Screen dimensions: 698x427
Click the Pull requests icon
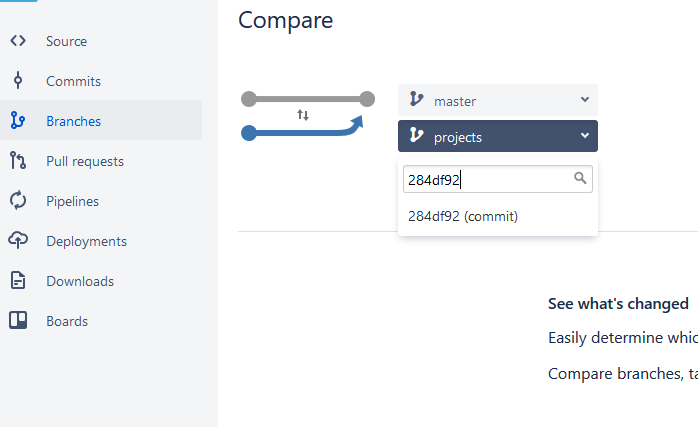[x=18, y=161]
